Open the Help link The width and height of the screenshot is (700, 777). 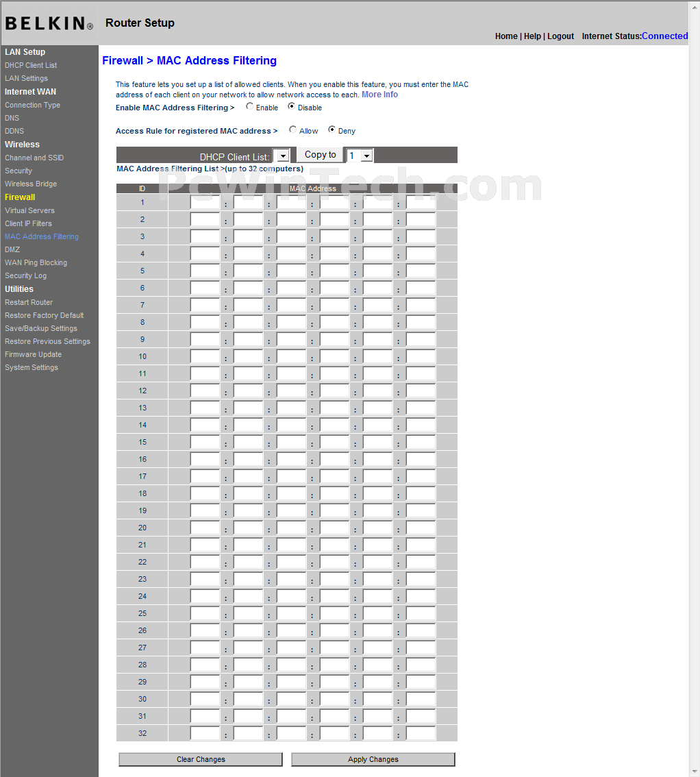click(x=532, y=36)
